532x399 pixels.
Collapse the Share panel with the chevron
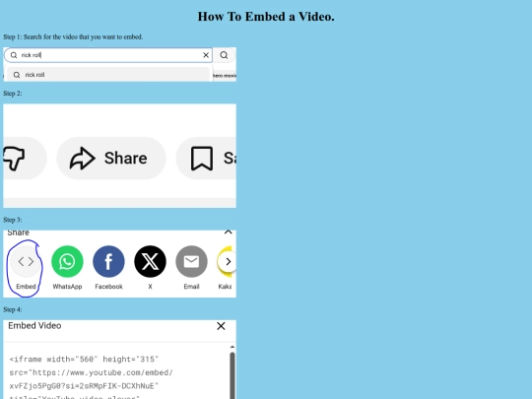point(228,233)
